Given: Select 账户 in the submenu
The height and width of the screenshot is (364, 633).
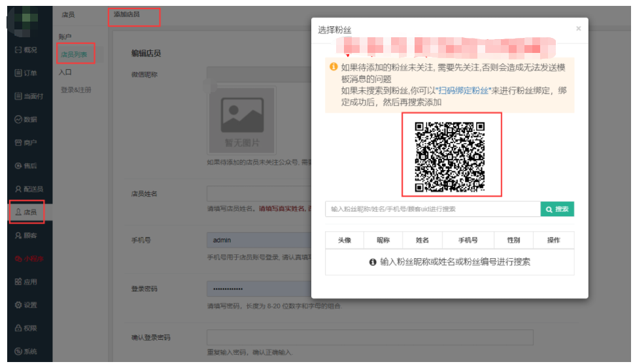Looking at the screenshot, I should pos(65,37).
